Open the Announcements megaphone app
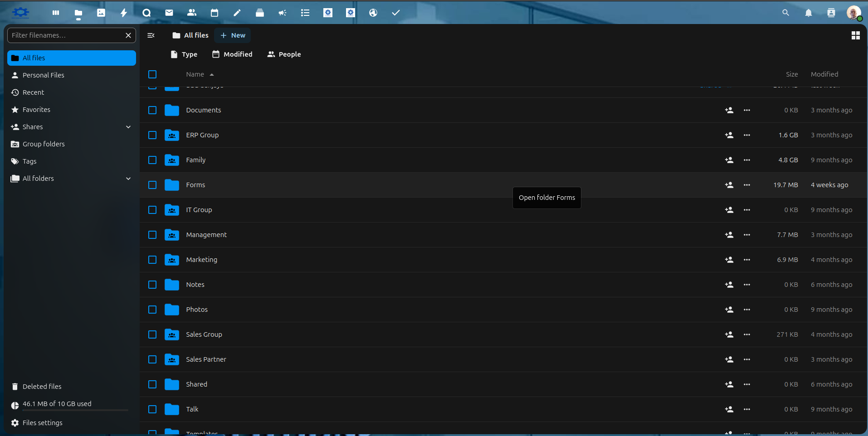The image size is (868, 436). tap(283, 13)
